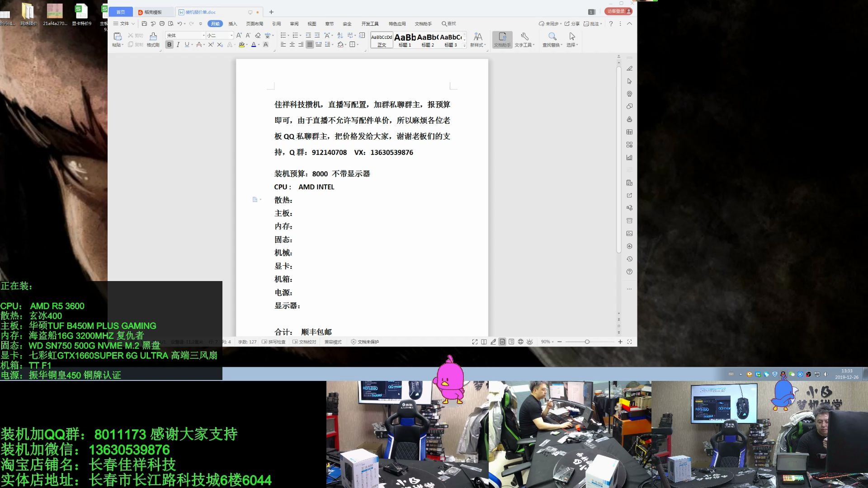Image resolution: width=868 pixels, height=488 pixels.
Task: Switch to full screen view
Action: [x=475, y=342]
